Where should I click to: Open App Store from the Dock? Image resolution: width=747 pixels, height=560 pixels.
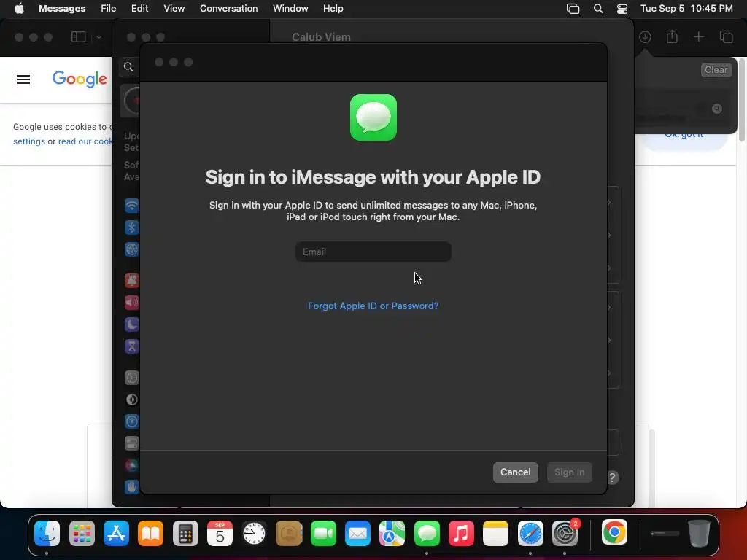coord(116,533)
